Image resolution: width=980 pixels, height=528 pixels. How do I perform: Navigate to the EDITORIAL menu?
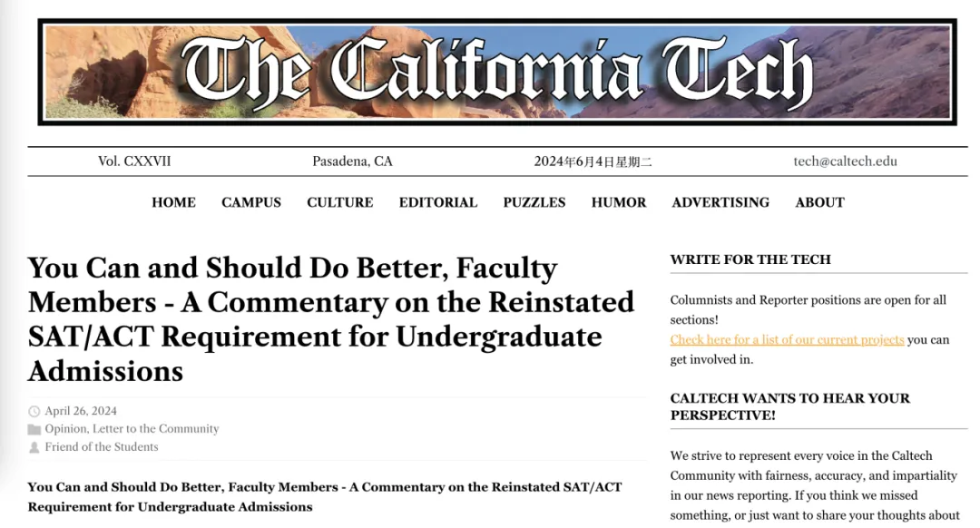tap(438, 202)
